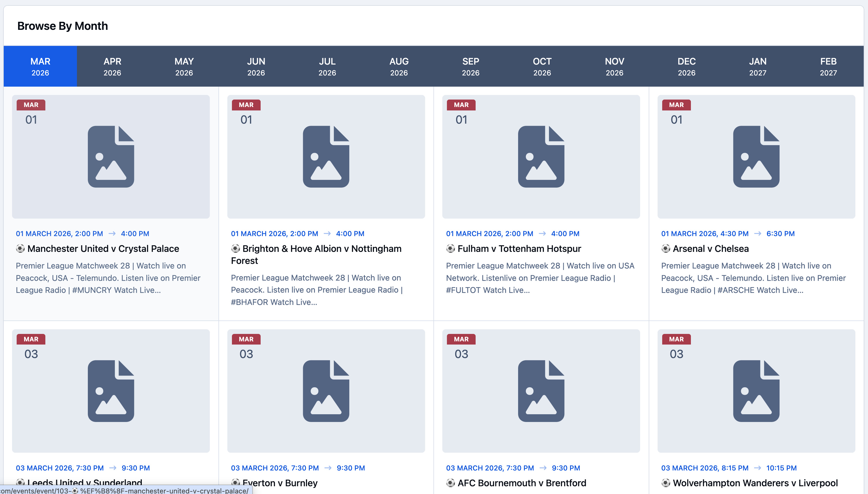The image size is (868, 494).
Task: Click 6:30 PM end time on Arsenal card
Action: pyautogui.click(x=780, y=234)
